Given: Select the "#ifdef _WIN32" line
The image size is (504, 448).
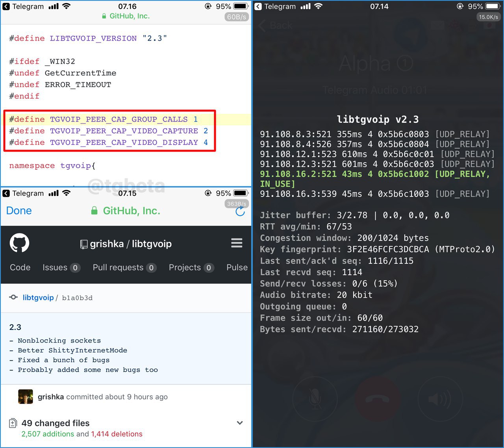Looking at the screenshot, I should coord(42,61).
